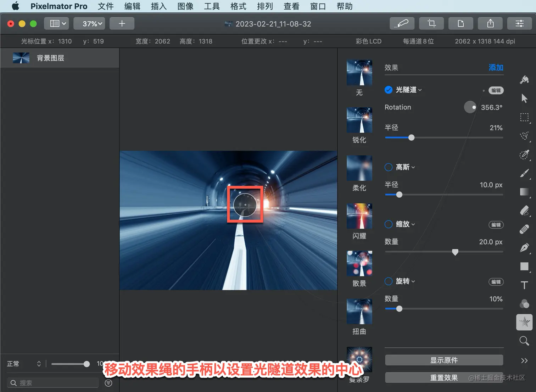The height and width of the screenshot is (392, 536).
Task: Select the Style (paint can) tool
Action: click(x=524, y=80)
